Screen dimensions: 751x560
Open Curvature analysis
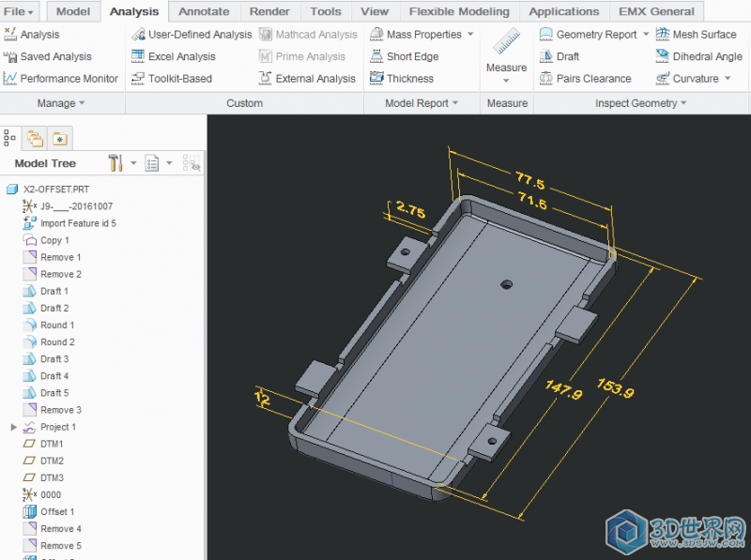coord(687,79)
